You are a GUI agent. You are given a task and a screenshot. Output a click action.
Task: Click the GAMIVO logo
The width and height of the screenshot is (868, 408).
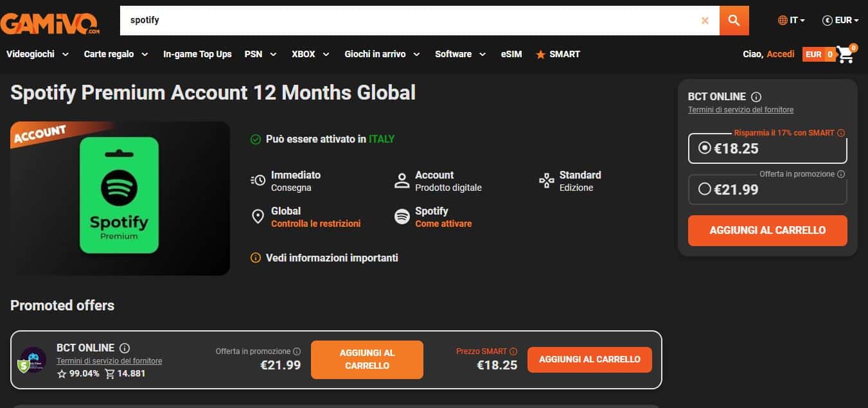click(50, 23)
